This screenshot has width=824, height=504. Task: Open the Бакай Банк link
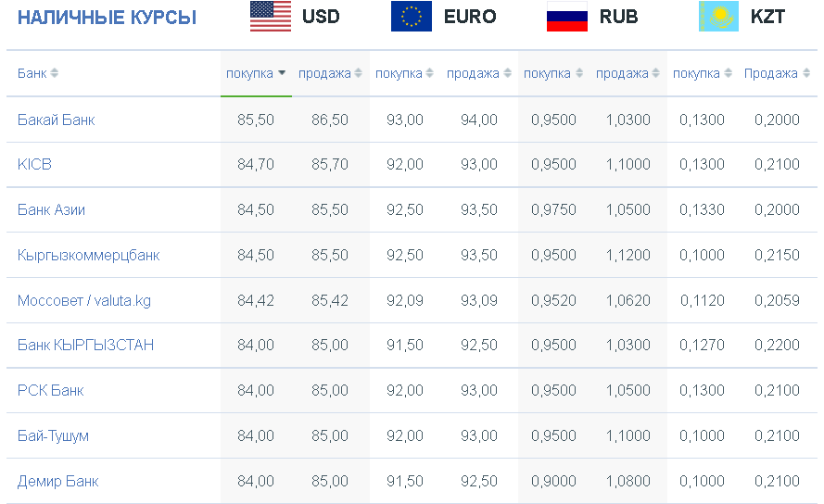tap(57, 120)
